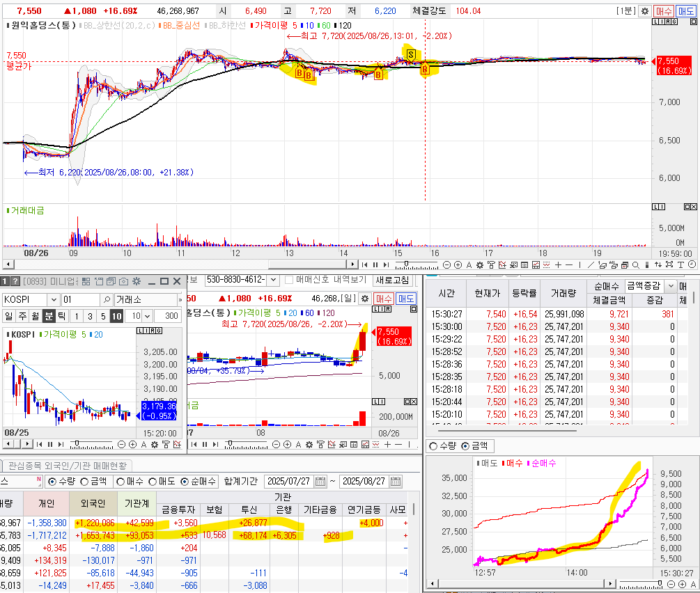
Task: Click the grid layout icon in mini window title
Action: click(86, 282)
